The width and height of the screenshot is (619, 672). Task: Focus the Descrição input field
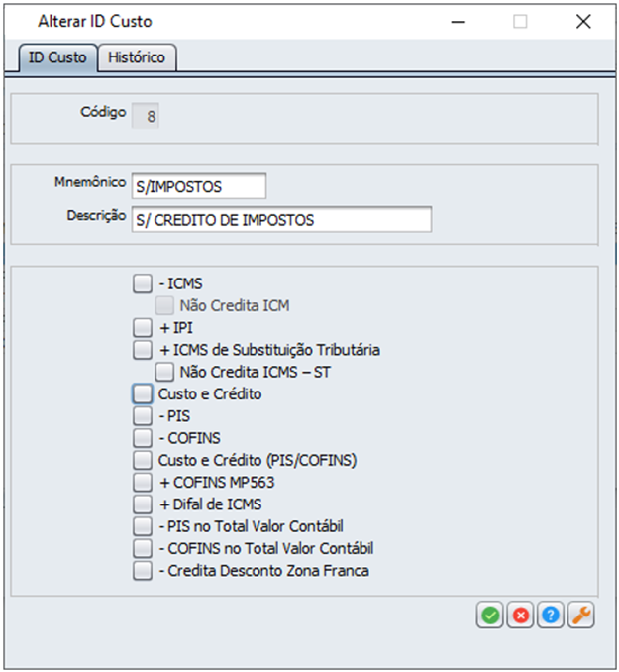pos(281,219)
